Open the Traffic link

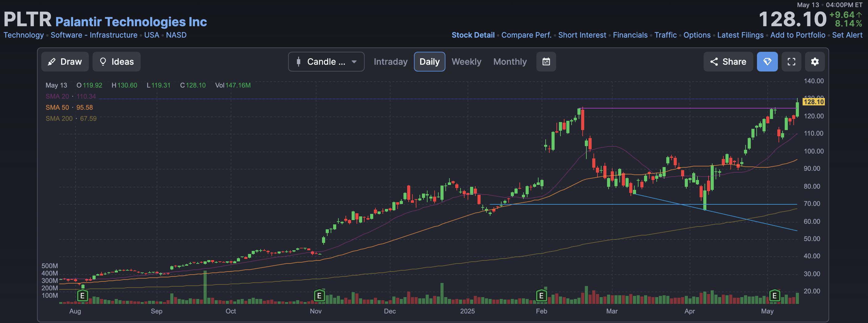pyautogui.click(x=665, y=35)
